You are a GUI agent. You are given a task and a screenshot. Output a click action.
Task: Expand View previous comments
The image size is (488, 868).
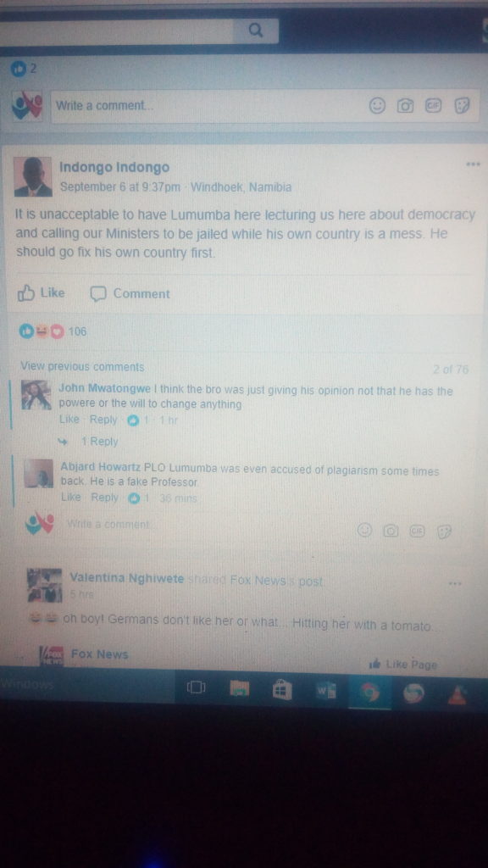click(82, 366)
